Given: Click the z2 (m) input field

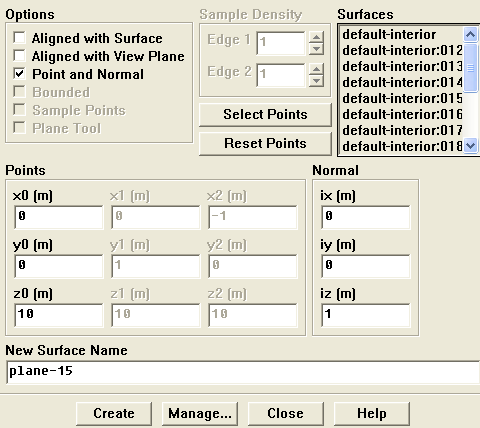Looking at the screenshot, I should (253, 315).
